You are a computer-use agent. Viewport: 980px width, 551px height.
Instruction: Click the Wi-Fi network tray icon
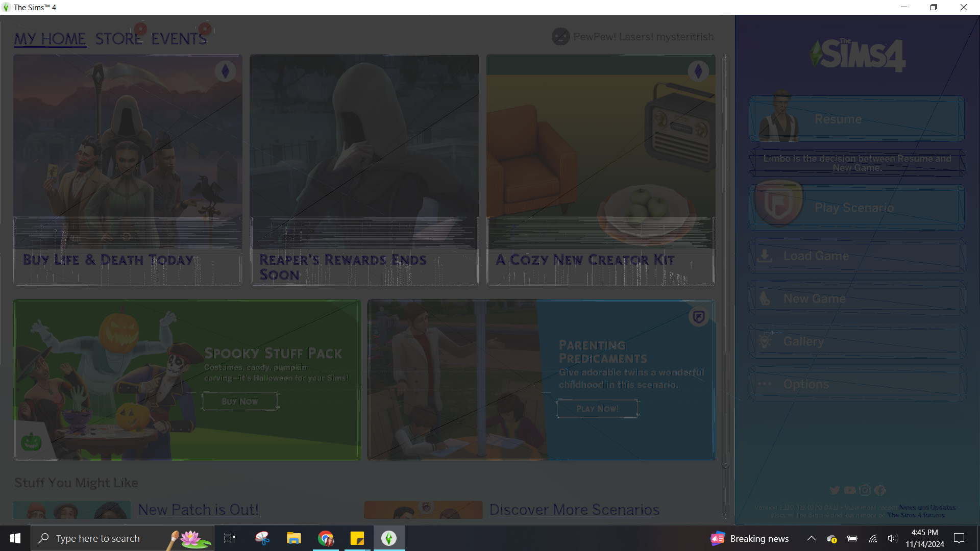tap(873, 538)
